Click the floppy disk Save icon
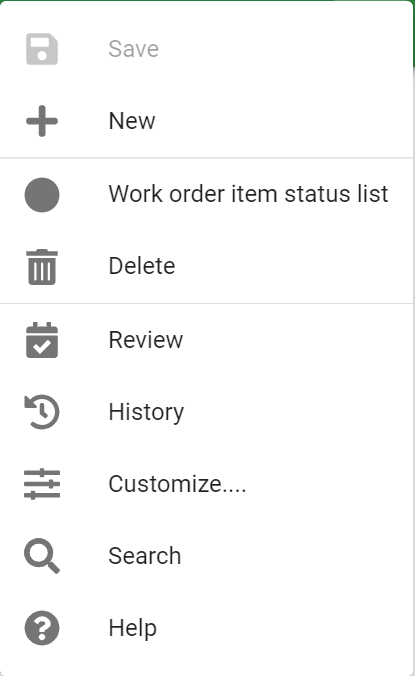This screenshot has height=676, width=415. 42,49
